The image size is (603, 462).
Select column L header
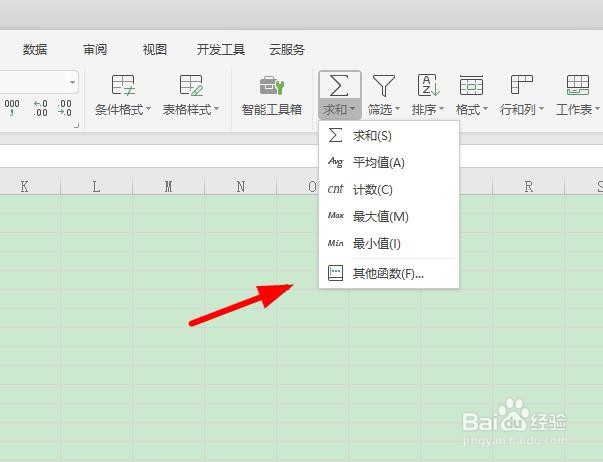97,187
